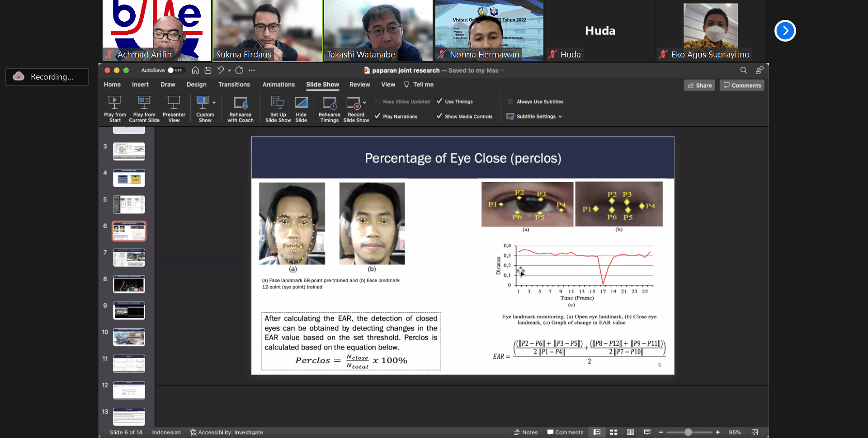Open Set Up Slide Show

coord(278,103)
